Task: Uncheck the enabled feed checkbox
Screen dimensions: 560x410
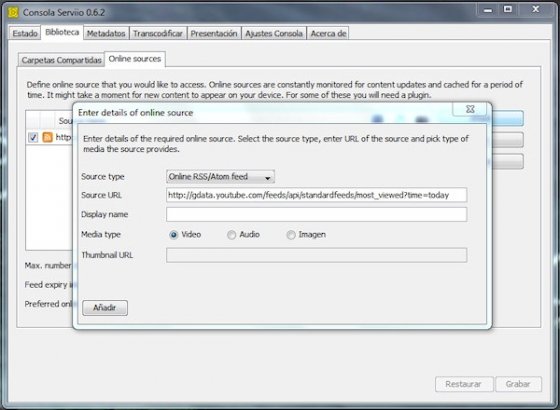Action: pos(33,137)
